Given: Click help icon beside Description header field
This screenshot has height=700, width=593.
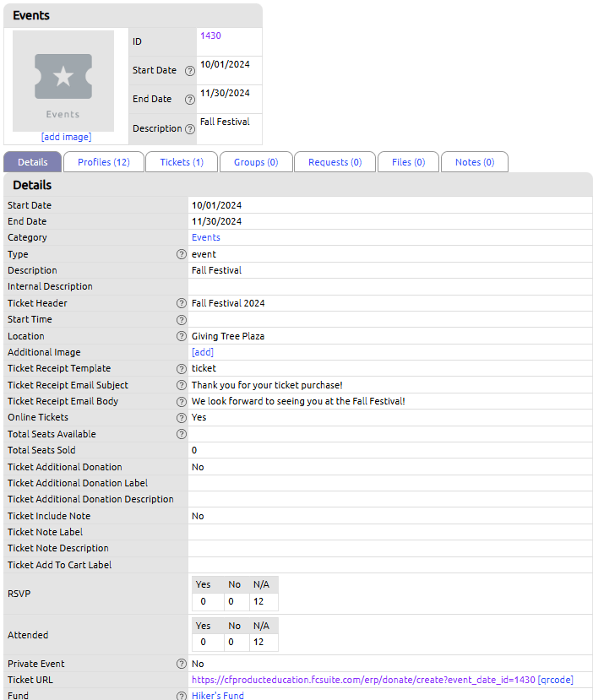Looking at the screenshot, I should click(190, 129).
